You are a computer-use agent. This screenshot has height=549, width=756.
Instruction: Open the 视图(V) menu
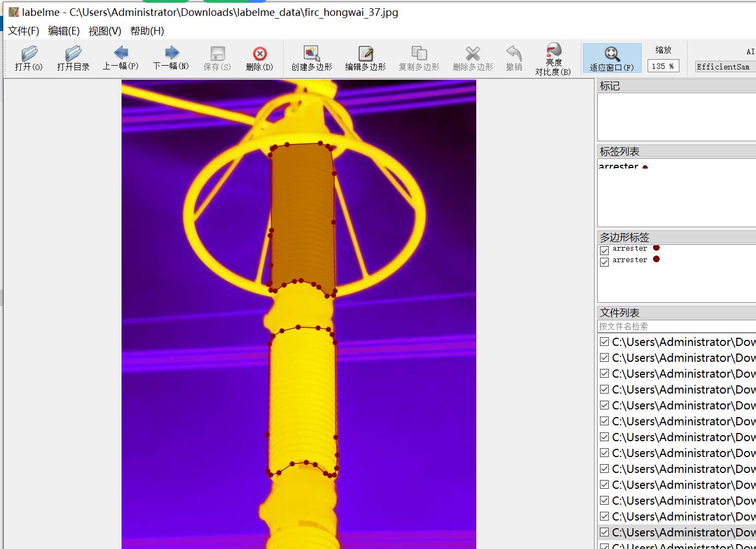pyautogui.click(x=105, y=31)
